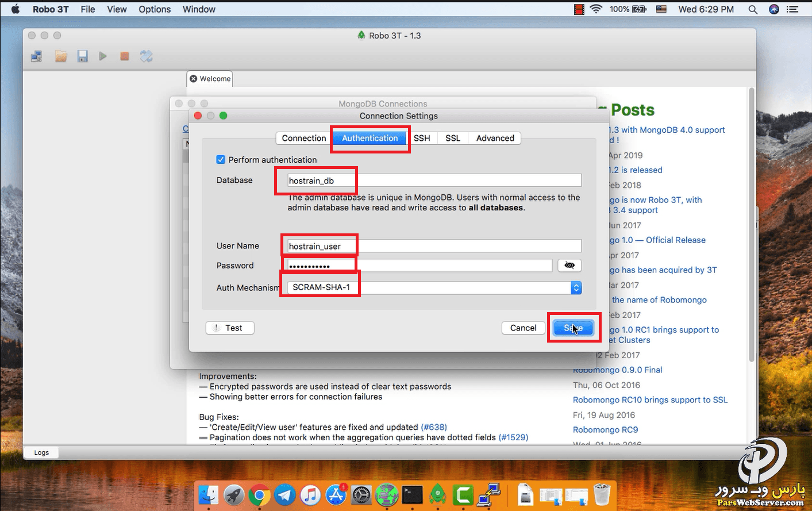Screen dimensions: 812x511
Task: Open the Robomongo 0.9.0 Final link
Action: 618,370
